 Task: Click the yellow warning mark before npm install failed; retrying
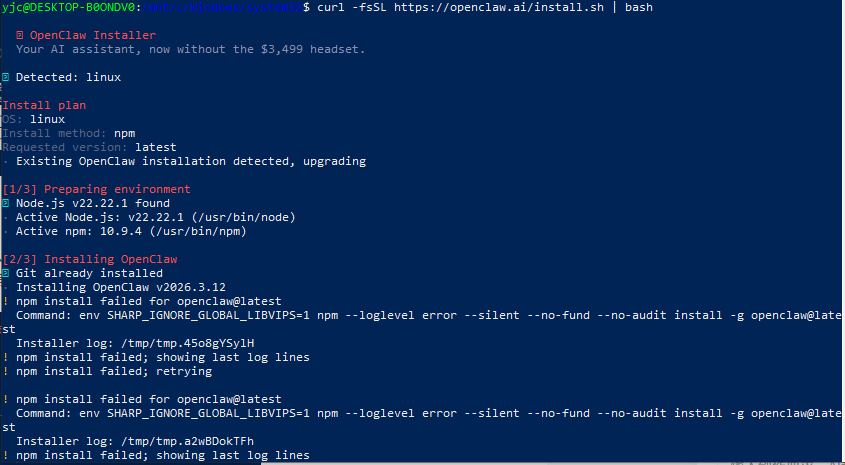point(5,372)
